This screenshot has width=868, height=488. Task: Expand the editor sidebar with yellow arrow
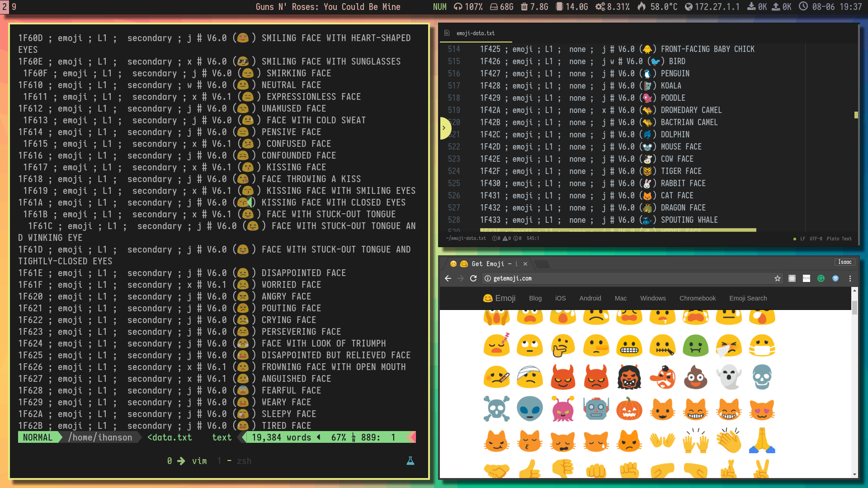tap(444, 128)
